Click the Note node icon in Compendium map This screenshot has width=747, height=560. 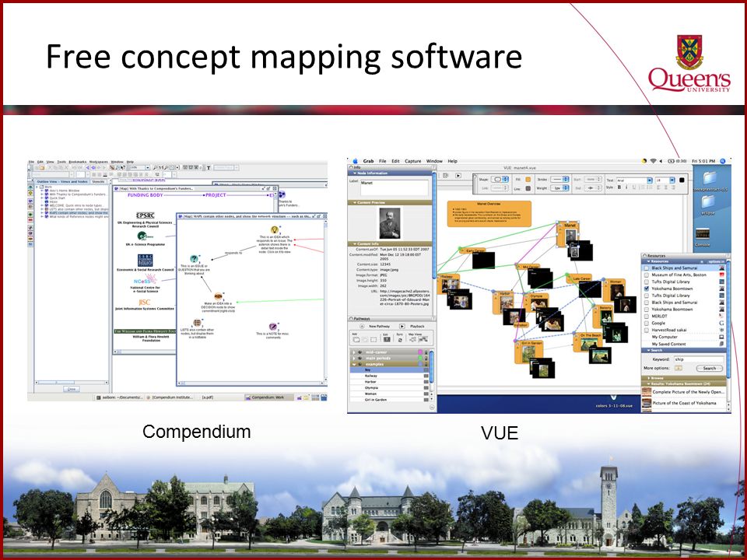pyautogui.click(x=272, y=327)
